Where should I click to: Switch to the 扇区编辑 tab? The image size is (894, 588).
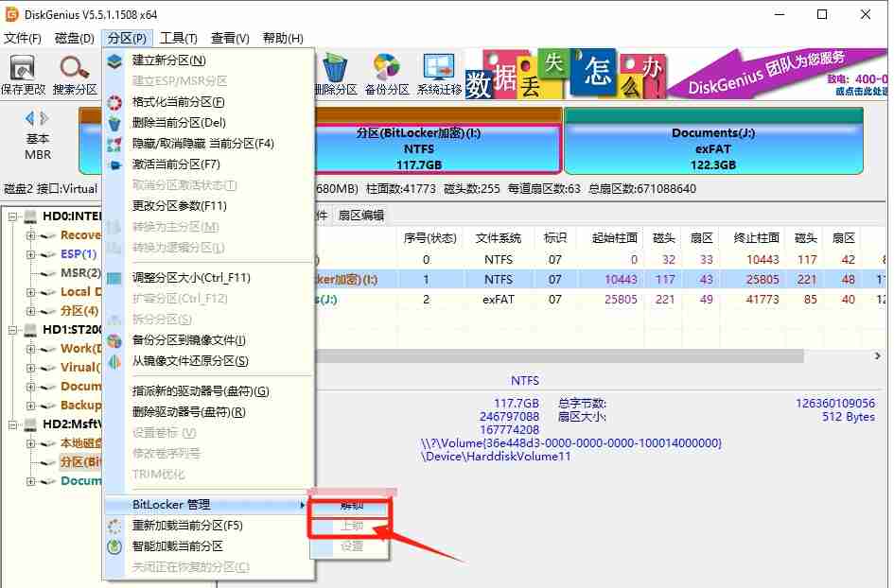coord(363,216)
